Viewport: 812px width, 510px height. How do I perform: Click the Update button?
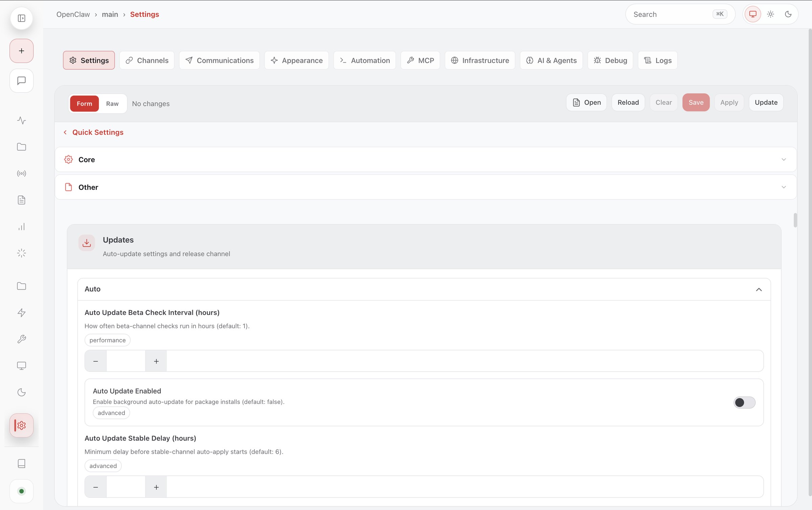click(766, 102)
